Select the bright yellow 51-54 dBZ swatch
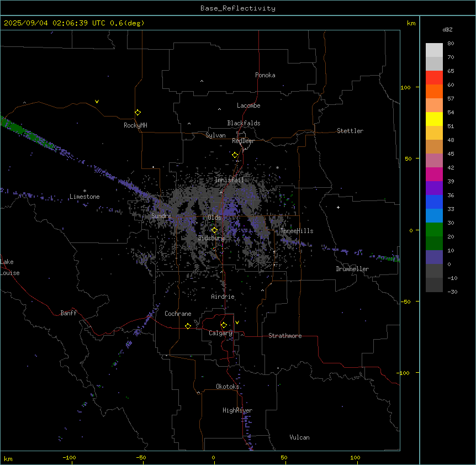476x465 pixels. point(434,119)
